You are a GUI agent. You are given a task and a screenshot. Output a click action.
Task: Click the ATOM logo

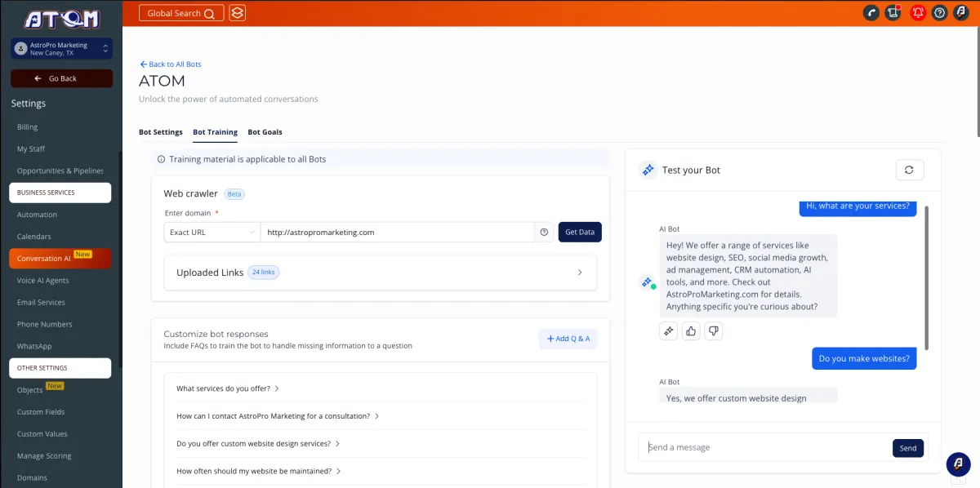pos(61,18)
